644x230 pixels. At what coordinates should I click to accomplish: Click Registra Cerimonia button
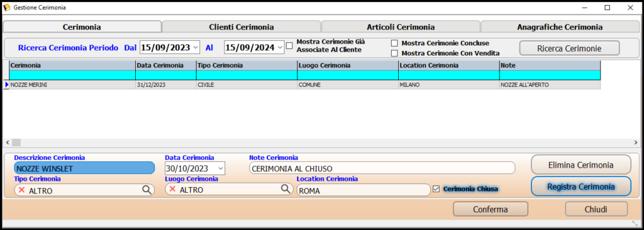pyautogui.click(x=580, y=187)
